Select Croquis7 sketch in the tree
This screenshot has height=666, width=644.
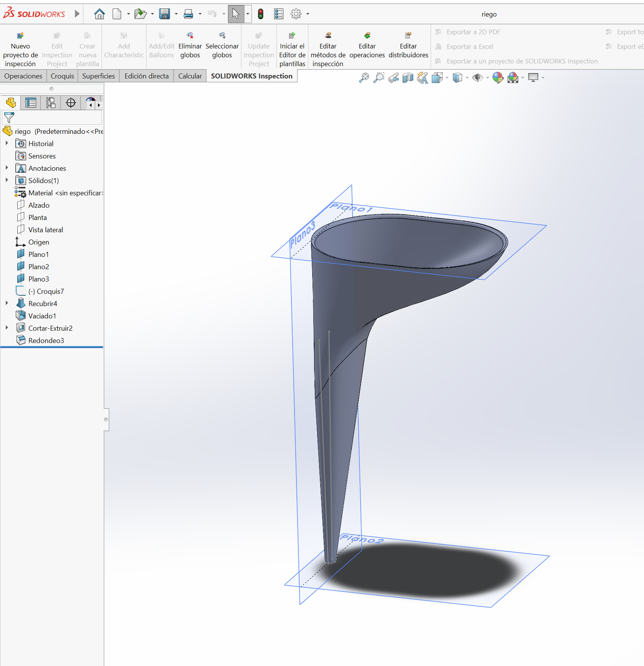(40, 291)
